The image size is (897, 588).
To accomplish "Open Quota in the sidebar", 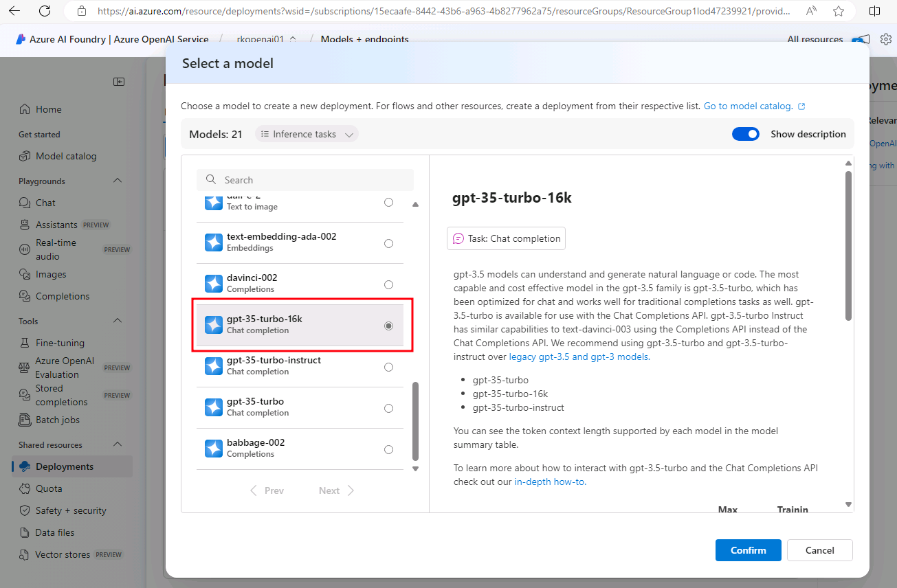I will 49,488.
